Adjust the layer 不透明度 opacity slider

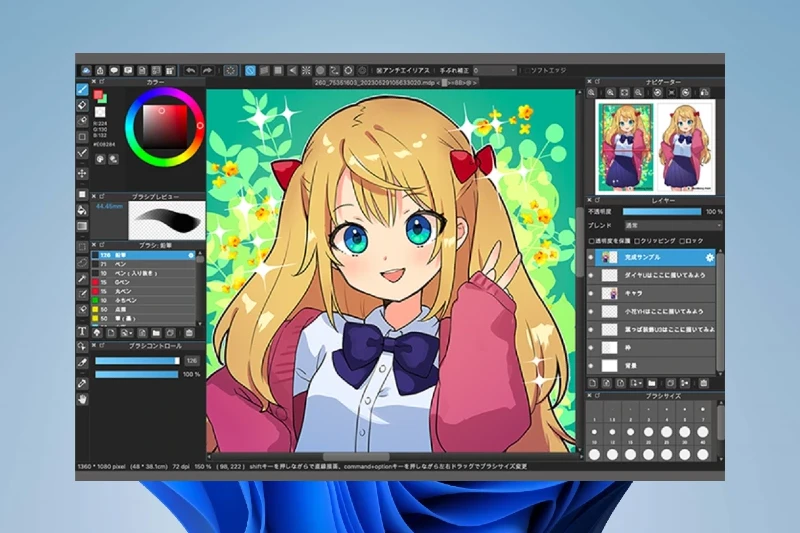click(x=661, y=212)
